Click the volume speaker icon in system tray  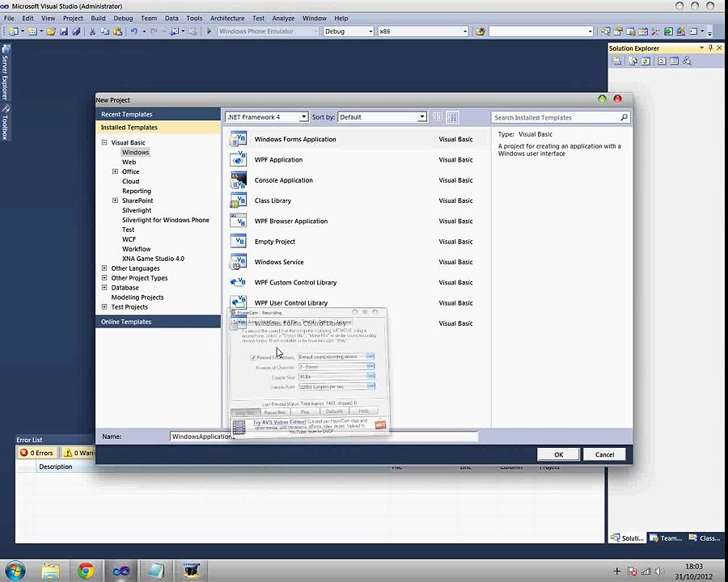click(x=659, y=571)
